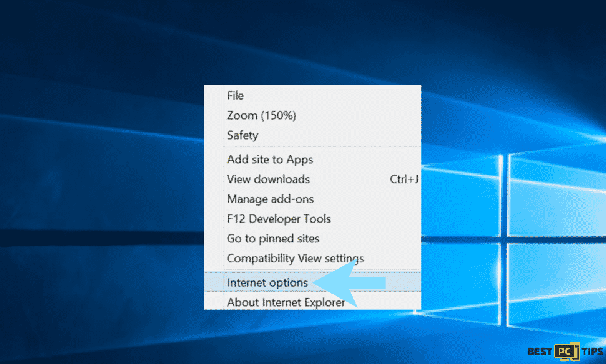Open Compatibility View settings
Image resolution: width=606 pixels, height=364 pixels.
[x=312, y=258]
